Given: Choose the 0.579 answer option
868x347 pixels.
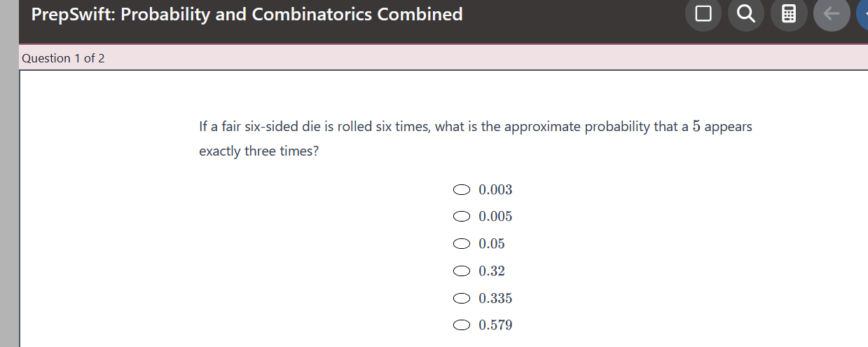Looking at the screenshot, I should [462, 325].
